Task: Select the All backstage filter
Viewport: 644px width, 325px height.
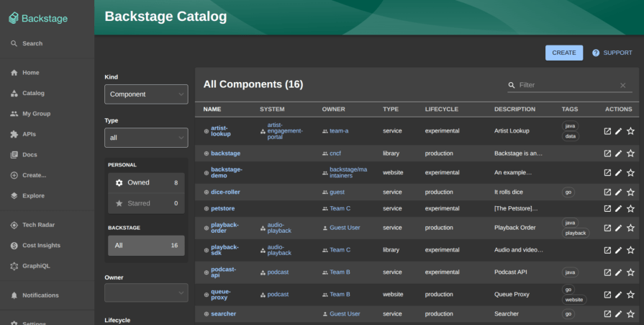Action: click(146, 246)
